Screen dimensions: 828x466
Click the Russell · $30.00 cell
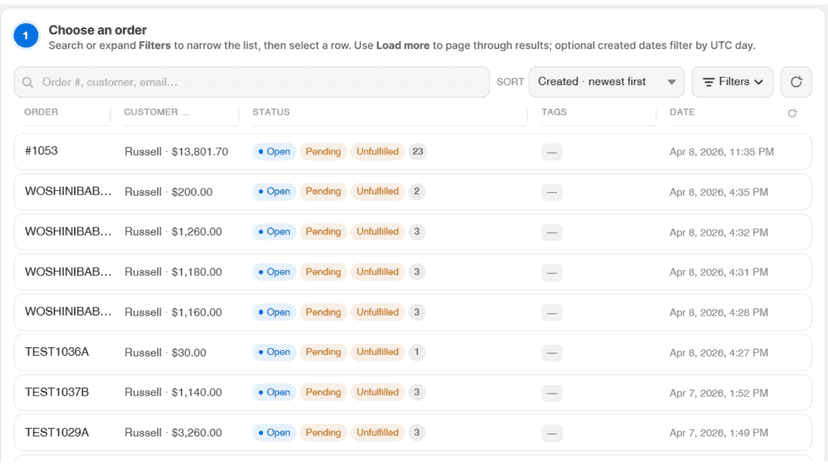(165, 352)
